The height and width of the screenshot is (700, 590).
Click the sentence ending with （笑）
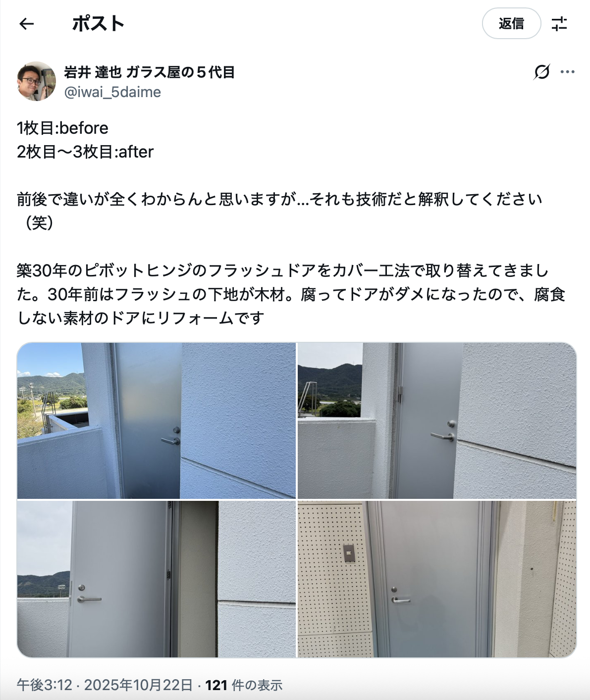pyautogui.click(x=280, y=211)
